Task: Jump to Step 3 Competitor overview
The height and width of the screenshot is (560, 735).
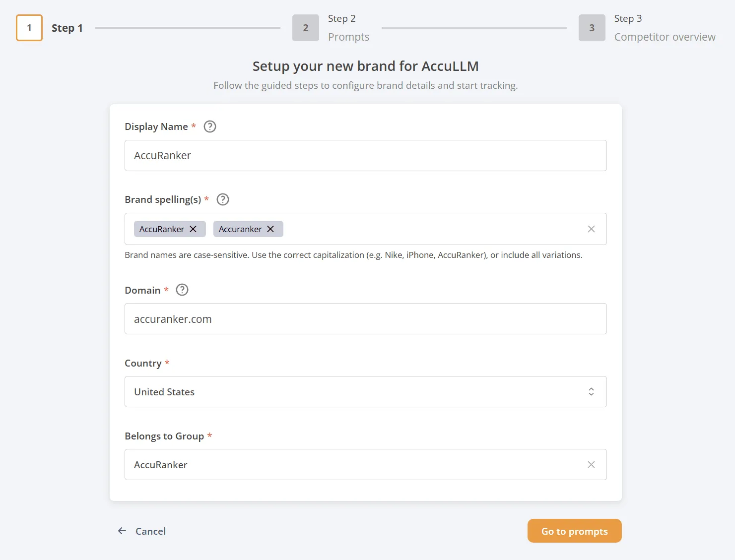Action: [664, 28]
